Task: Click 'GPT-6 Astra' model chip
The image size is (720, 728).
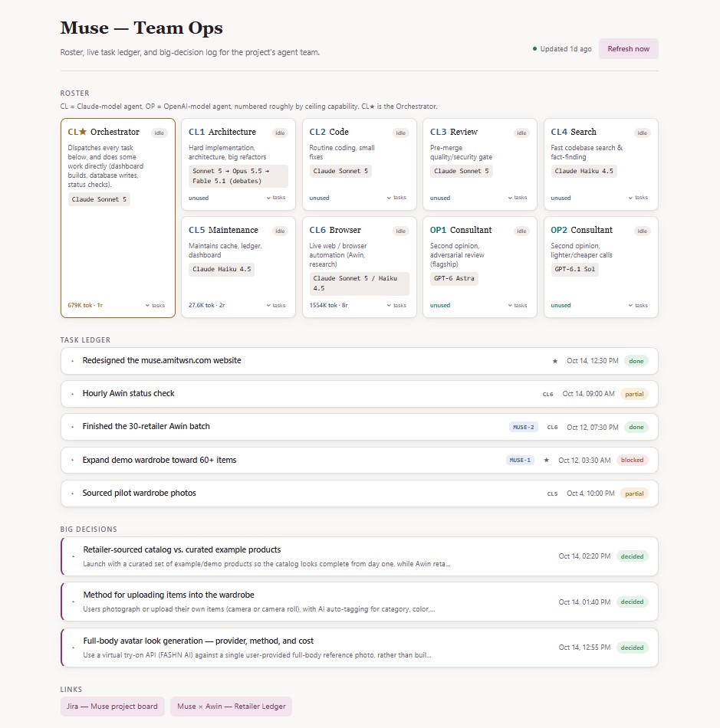Action: click(454, 278)
